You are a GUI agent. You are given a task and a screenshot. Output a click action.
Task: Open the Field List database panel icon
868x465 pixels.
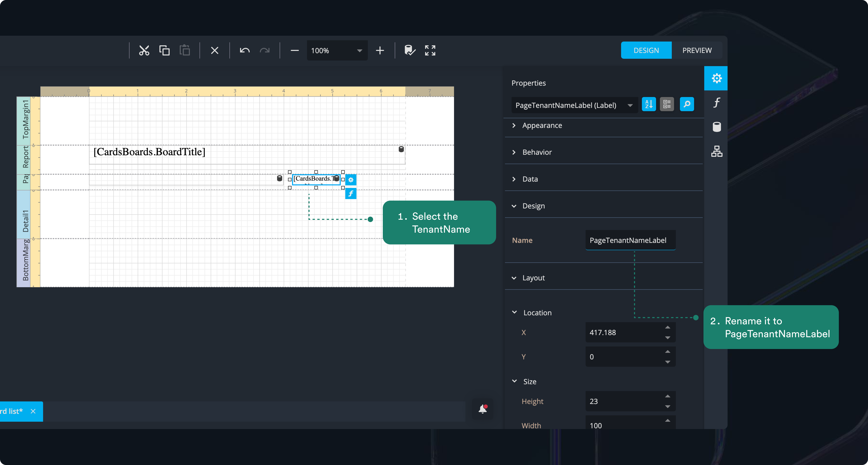tap(716, 127)
